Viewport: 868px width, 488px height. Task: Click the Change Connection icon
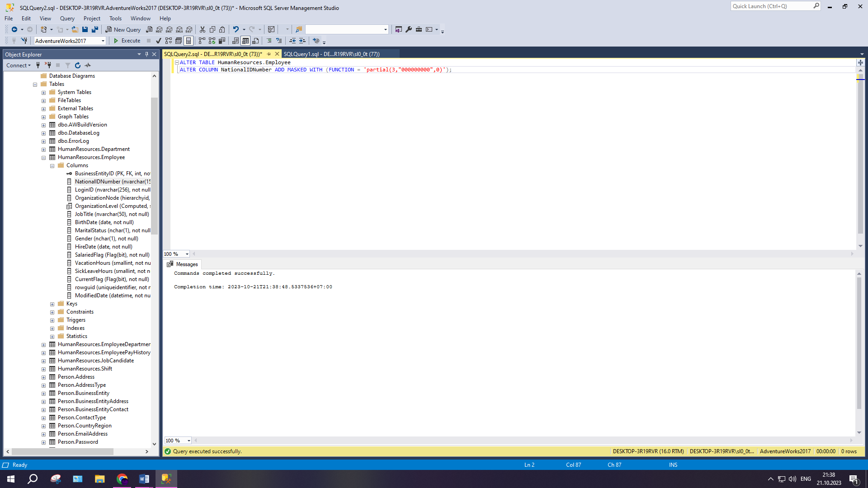pyautogui.click(x=24, y=41)
